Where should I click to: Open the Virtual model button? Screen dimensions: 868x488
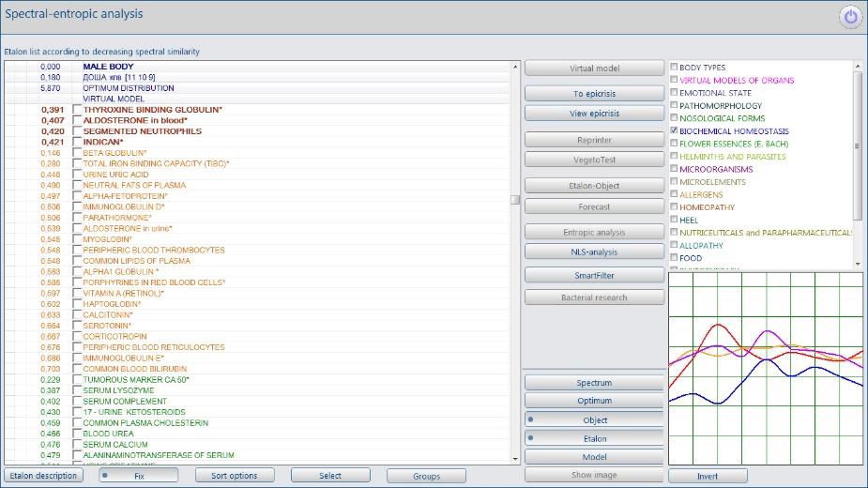[x=594, y=69]
